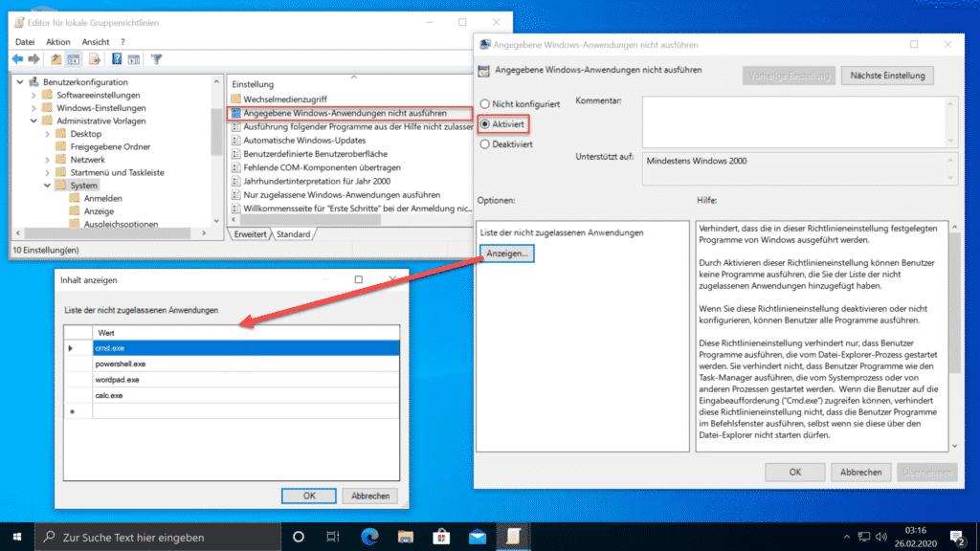Click OK in the policy settings dialog
The width and height of the screenshot is (980, 551).
point(795,473)
